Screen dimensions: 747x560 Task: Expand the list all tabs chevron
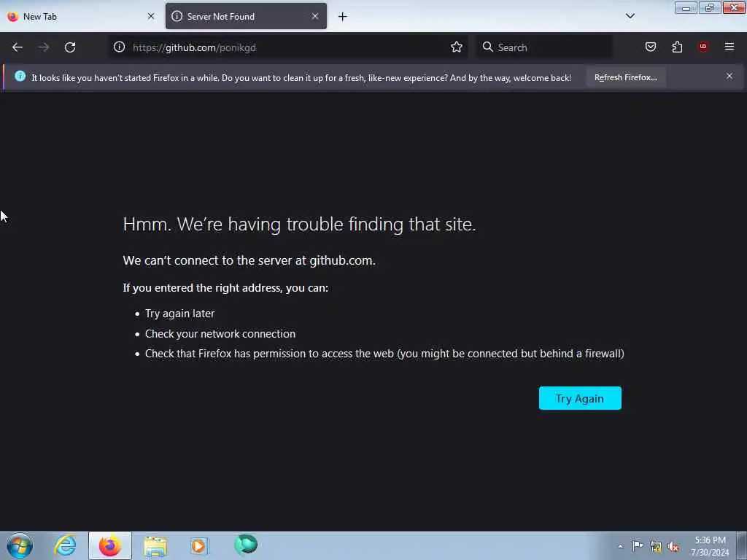pos(630,16)
